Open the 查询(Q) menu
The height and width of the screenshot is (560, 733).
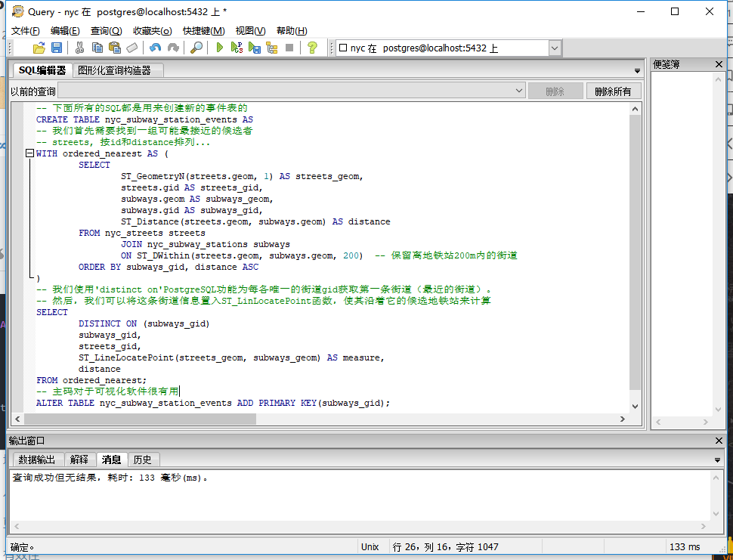(x=106, y=31)
